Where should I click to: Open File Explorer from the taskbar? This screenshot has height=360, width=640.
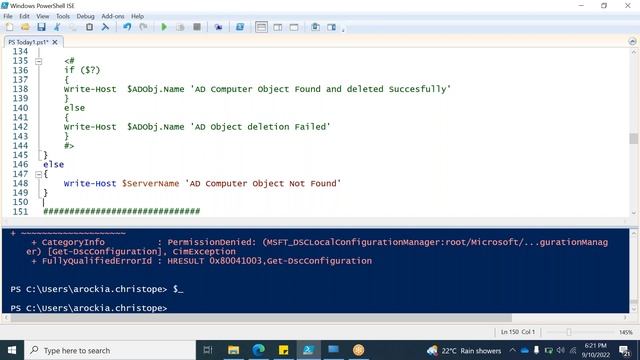coord(233,350)
